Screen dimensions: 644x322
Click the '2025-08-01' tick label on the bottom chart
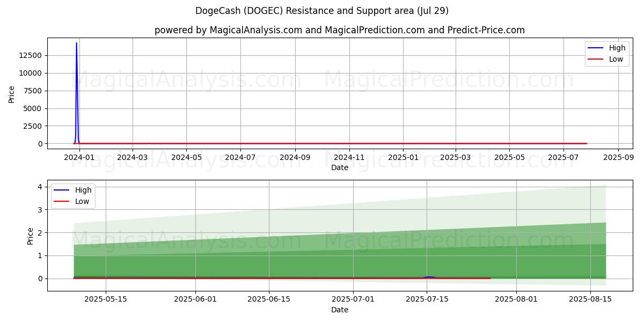[x=516, y=300]
